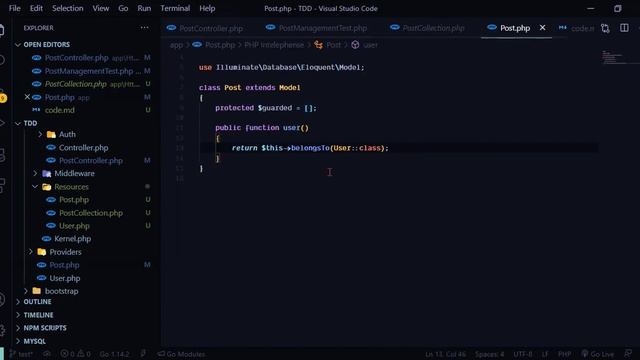Click PHP Intelephense breadcrumb segment
The image size is (640, 360).
tap(274, 45)
